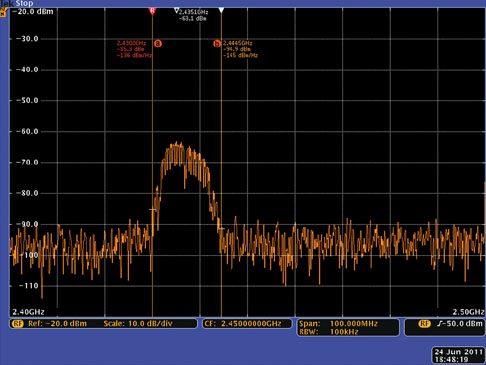
Task: Click the Scale: 10.0 dB/div readout
Action: click(x=138, y=324)
